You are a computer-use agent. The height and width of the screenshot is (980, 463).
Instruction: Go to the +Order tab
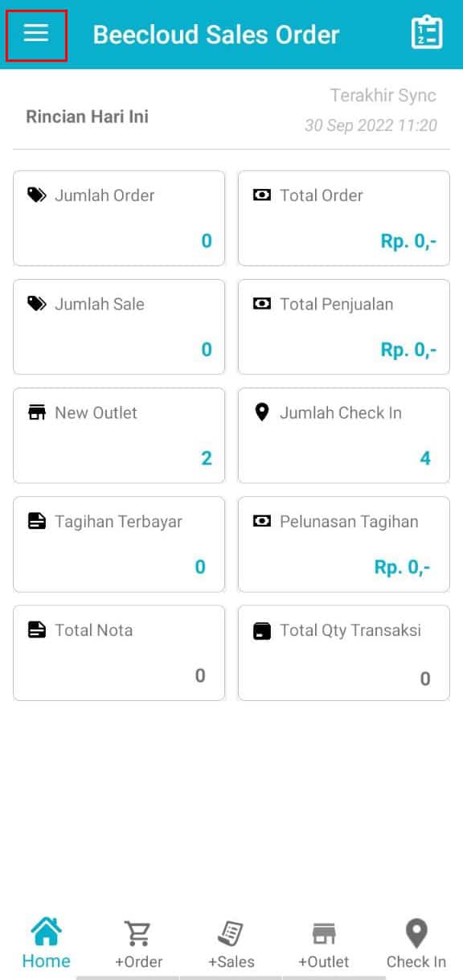138,945
